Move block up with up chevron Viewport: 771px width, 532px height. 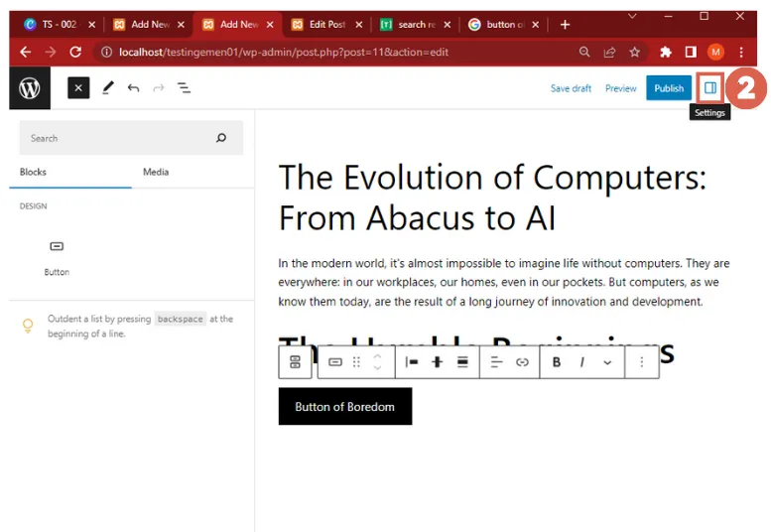point(377,356)
